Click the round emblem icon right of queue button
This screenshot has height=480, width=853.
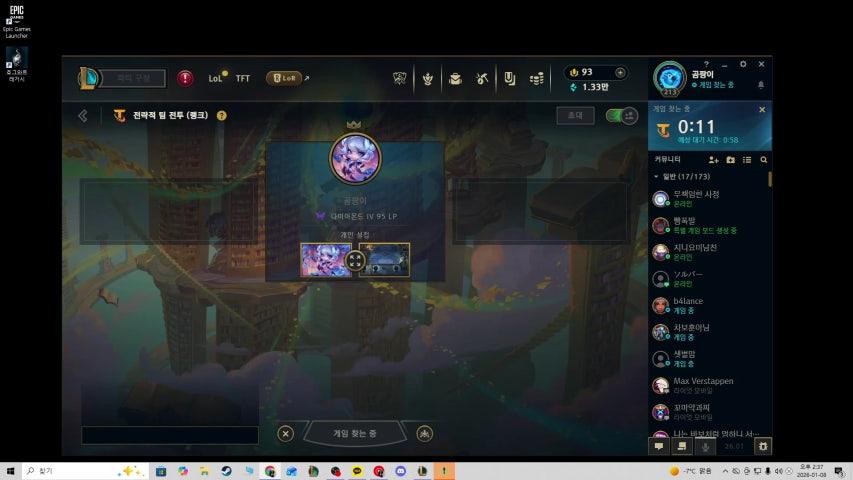pyautogui.click(x=424, y=433)
